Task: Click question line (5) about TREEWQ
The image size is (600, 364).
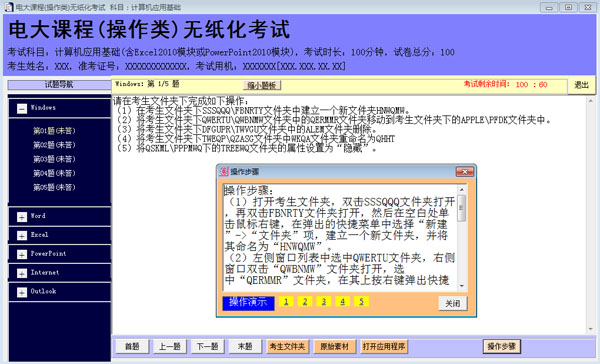Action: pyautogui.click(x=247, y=148)
